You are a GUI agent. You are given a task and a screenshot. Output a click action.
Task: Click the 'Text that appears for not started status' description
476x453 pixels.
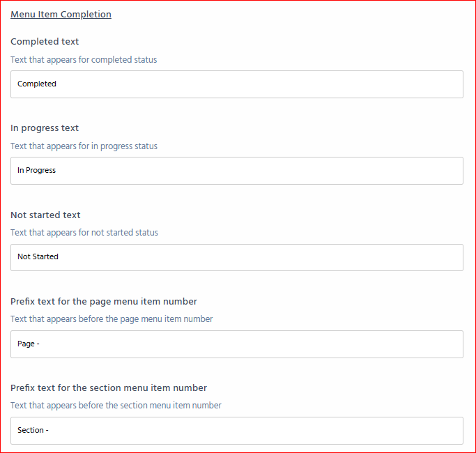pyautogui.click(x=84, y=233)
